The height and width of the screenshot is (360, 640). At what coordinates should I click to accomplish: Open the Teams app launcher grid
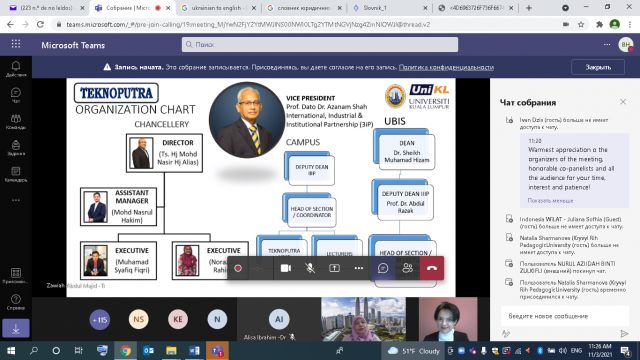[16, 44]
